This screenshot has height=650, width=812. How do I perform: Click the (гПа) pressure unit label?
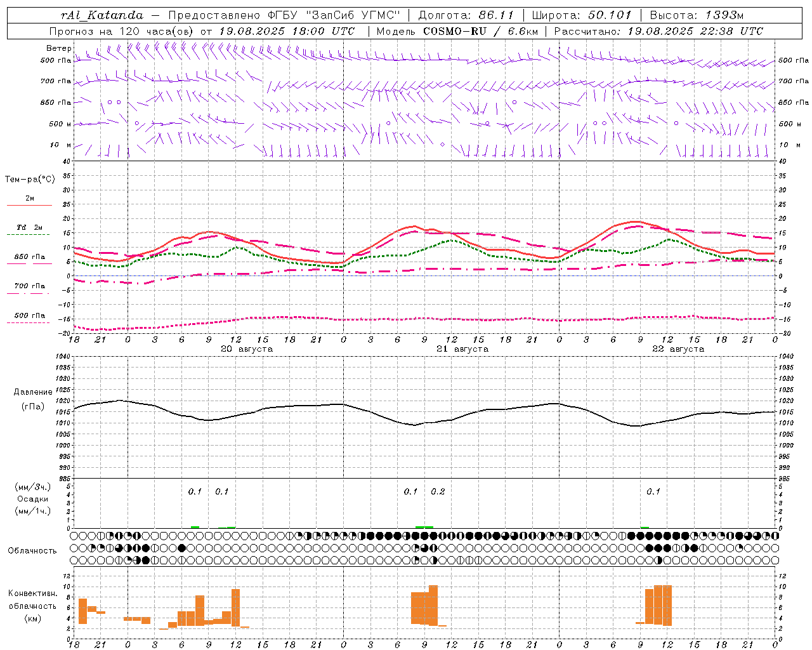coord(33,407)
